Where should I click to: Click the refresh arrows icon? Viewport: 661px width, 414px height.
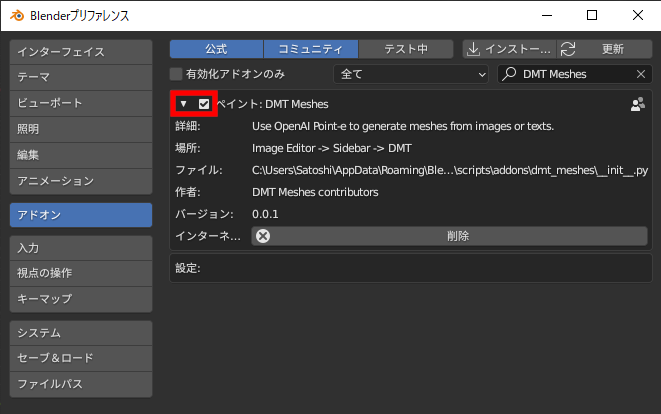click(568, 49)
